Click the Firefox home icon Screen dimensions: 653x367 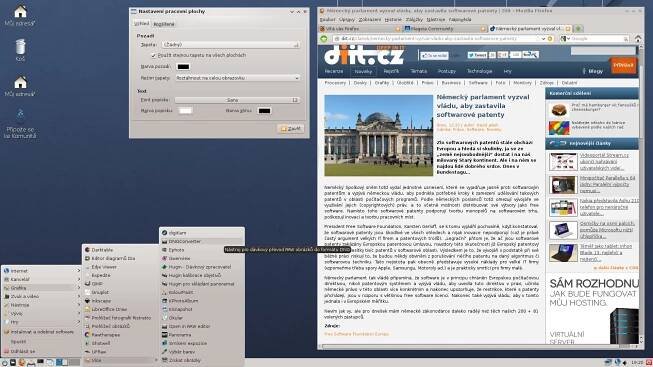click(638, 39)
